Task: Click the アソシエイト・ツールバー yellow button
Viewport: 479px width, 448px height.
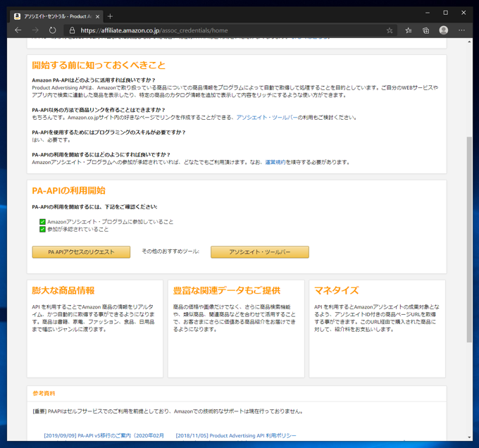Action: click(260, 252)
